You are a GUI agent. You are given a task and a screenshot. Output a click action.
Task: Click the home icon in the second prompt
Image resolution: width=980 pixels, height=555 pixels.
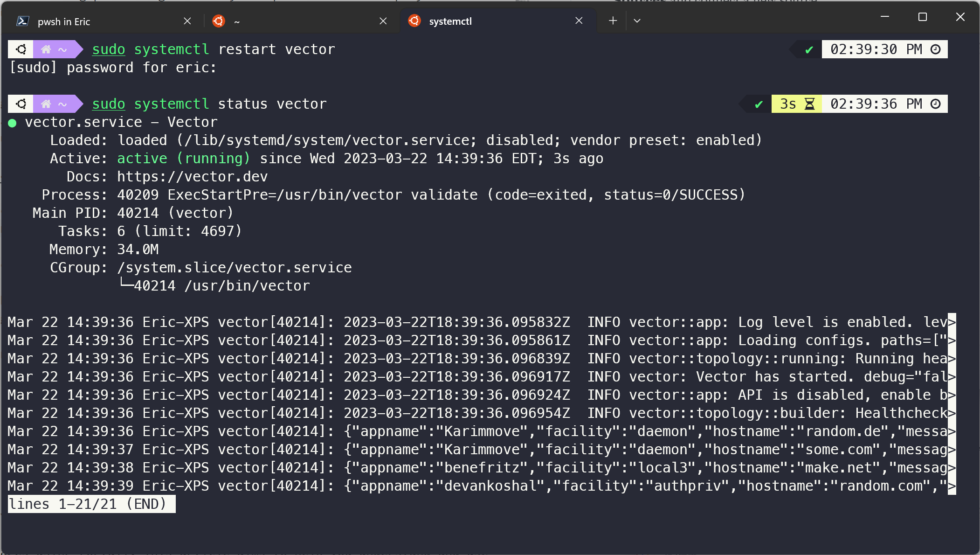[x=46, y=104]
